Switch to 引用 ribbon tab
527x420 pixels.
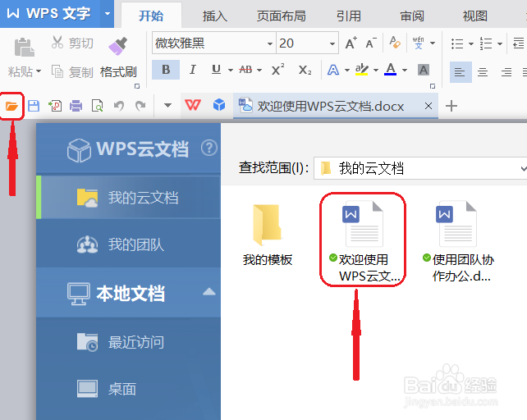pos(349,16)
